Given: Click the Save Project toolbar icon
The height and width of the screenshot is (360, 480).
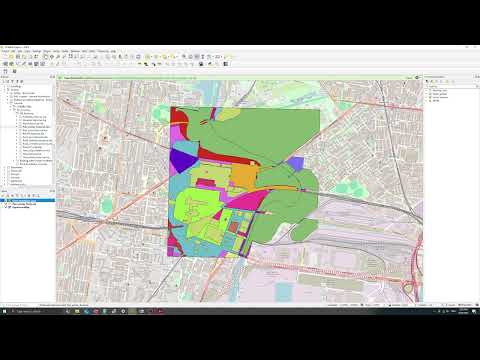Looking at the screenshot, I should 18,57.
